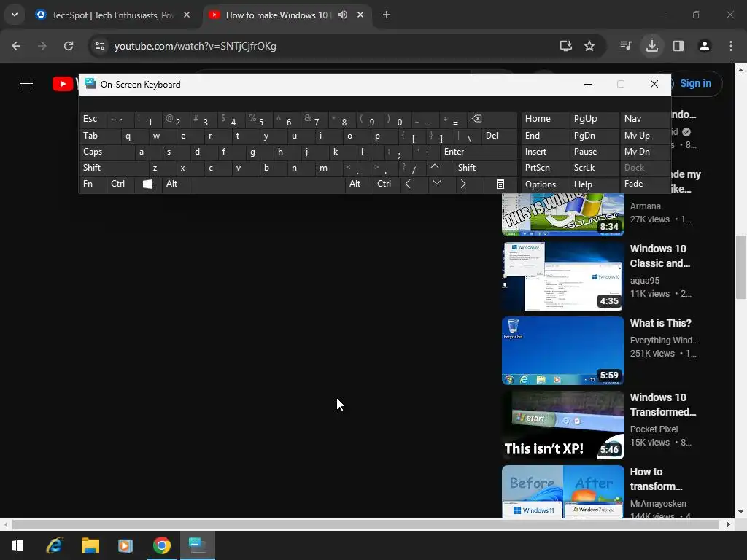Switch to the TechSpot tab
Viewport: 747px width, 560px height.
[x=113, y=15]
